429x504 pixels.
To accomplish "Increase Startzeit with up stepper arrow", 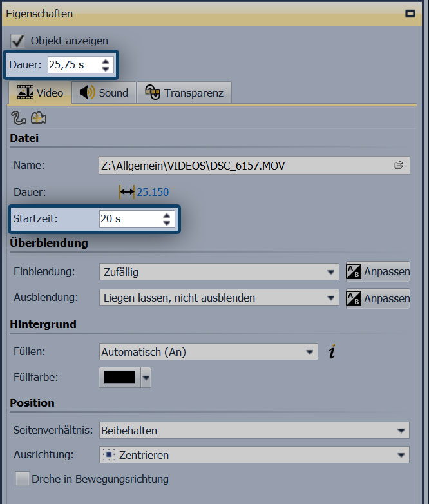I will [x=166, y=215].
